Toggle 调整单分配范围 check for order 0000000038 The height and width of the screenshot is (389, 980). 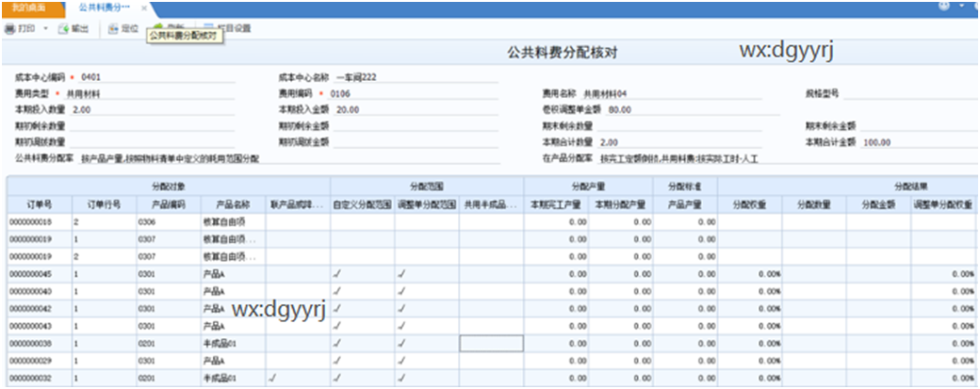[401, 344]
